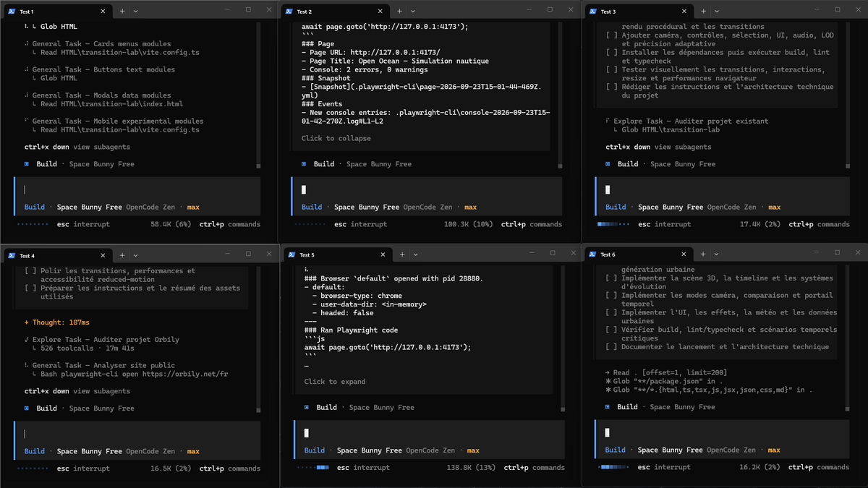Click the PowerShell icon on Test 4 tab

click(x=10, y=255)
